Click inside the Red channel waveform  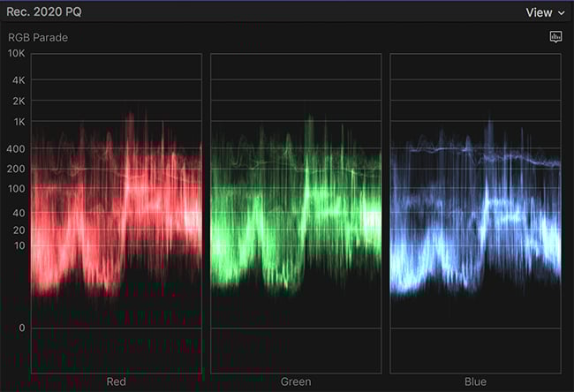(x=117, y=214)
